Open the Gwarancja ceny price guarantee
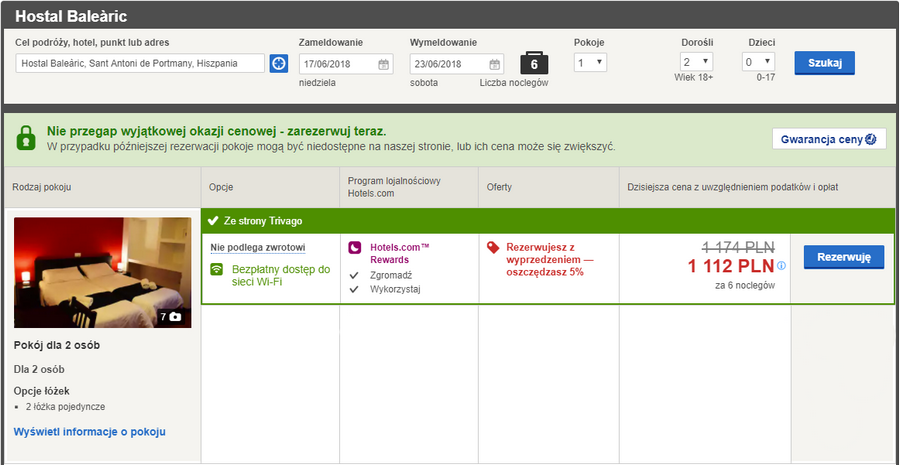 [x=828, y=139]
